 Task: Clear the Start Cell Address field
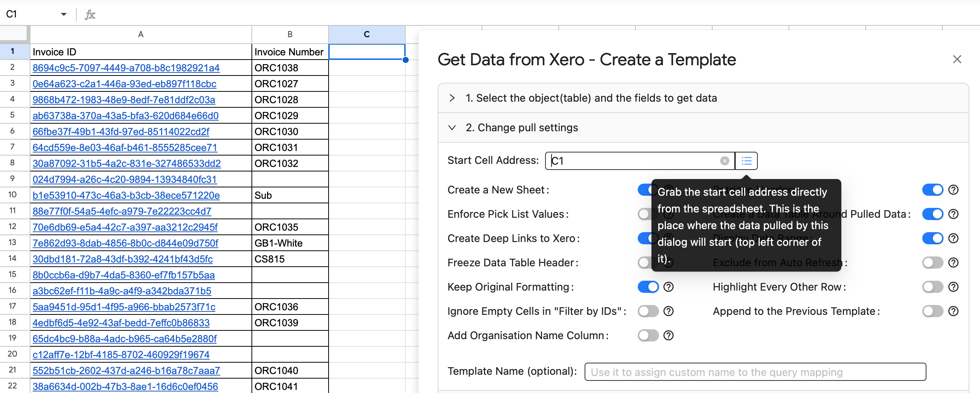[724, 161]
